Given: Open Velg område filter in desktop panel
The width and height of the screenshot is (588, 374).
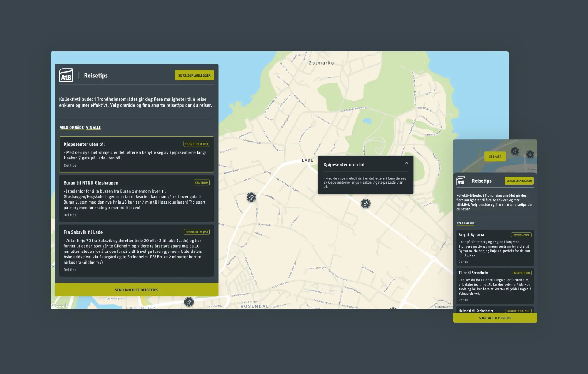Looking at the screenshot, I should (72, 128).
